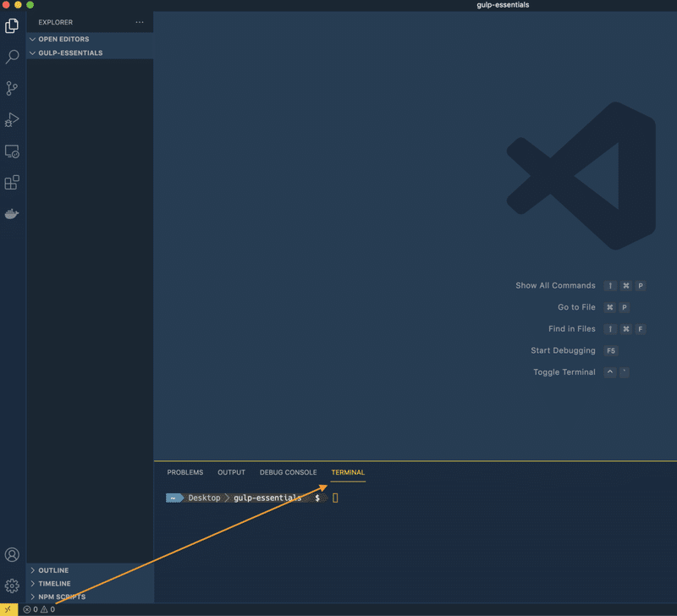Click Toggle Terminal hint text

point(564,372)
